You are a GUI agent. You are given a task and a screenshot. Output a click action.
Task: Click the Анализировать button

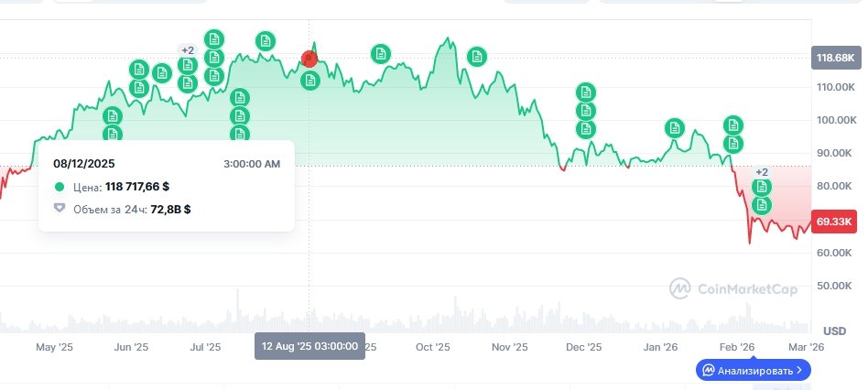[x=753, y=370]
